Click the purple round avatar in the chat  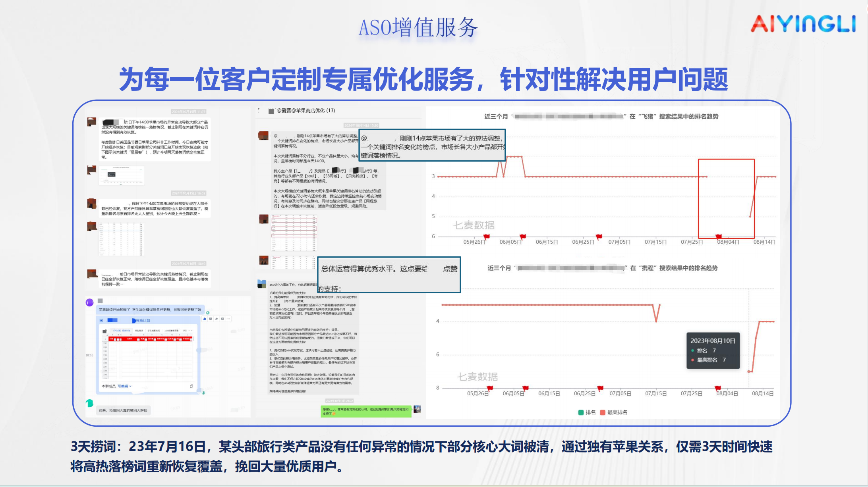[90, 302]
